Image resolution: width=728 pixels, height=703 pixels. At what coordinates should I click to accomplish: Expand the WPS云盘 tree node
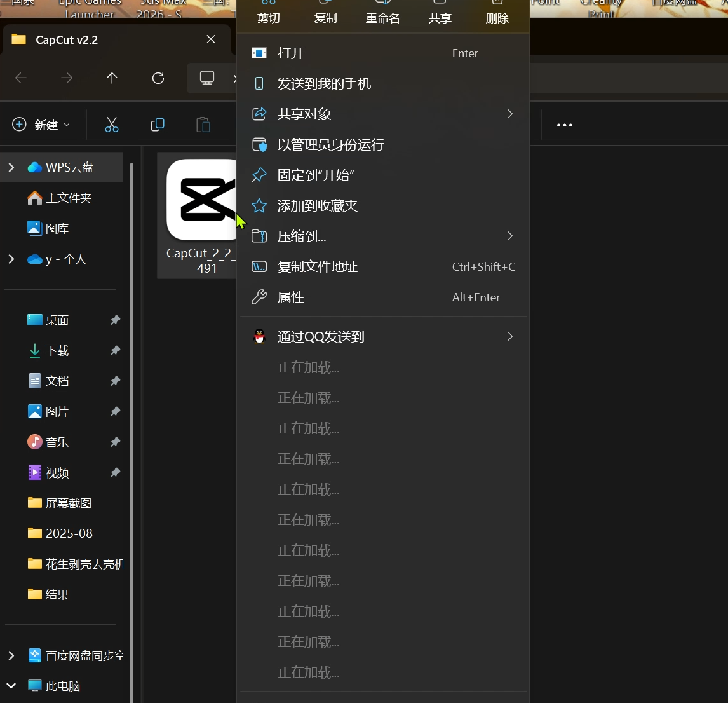(x=11, y=167)
